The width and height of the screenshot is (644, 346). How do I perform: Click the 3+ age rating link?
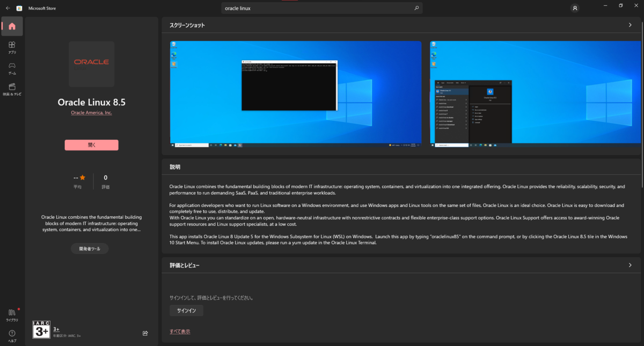pyautogui.click(x=56, y=329)
